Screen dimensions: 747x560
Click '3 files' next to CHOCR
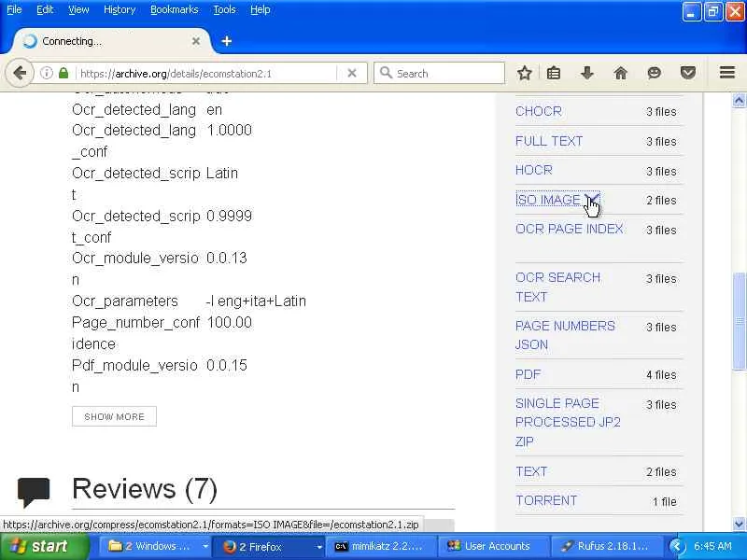pos(661,111)
